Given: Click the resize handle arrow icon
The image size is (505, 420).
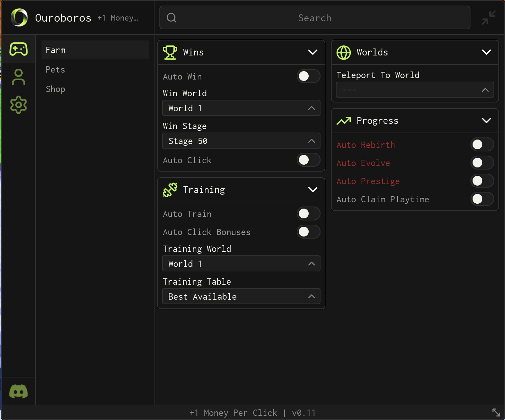Looking at the screenshot, I should (496, 412).
